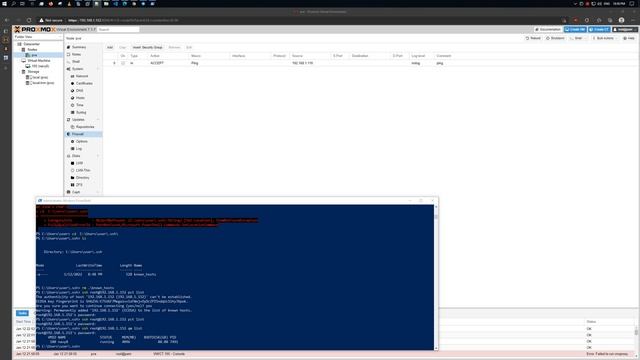The width and height of the screenshot is (640, 360).
Task: Click the Action column header
Action: (155, 56)
